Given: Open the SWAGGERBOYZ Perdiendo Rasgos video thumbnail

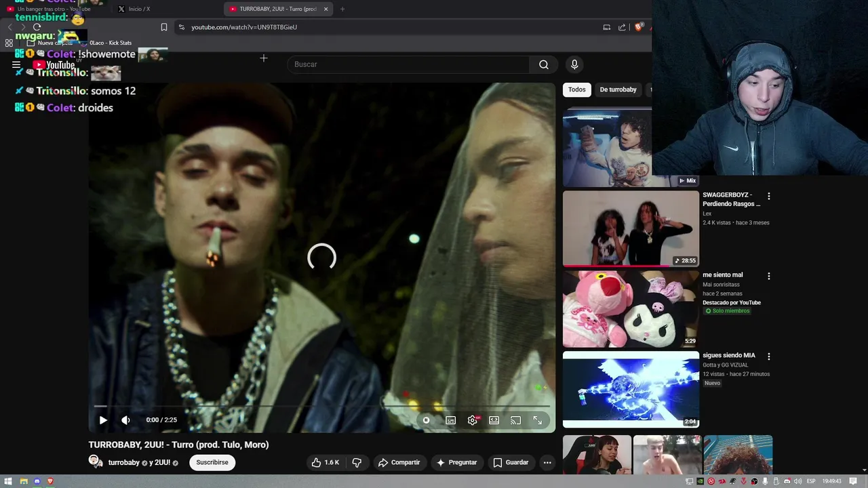Looking at the screenshot, I should 631,228.
